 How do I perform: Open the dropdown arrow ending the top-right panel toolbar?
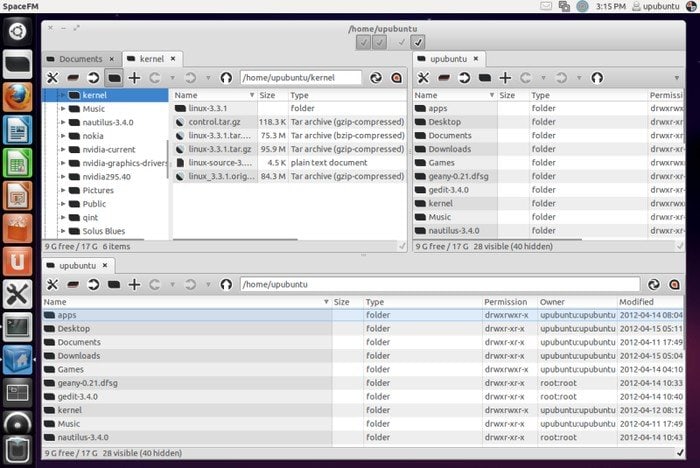677,78
